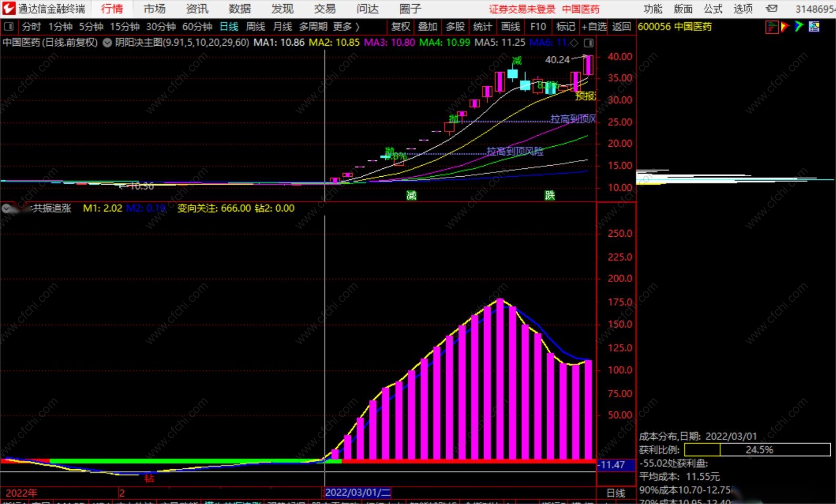The width and height of the screenshot is (836, 504).
Task: Click the Tongdaxin red logo icon
Action: click(x=8, y=8)
